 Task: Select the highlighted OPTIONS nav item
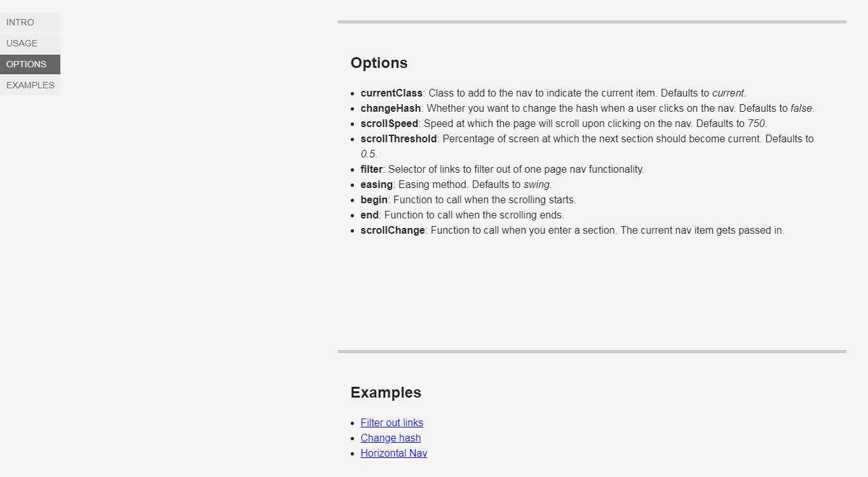(x=30, y=64)
